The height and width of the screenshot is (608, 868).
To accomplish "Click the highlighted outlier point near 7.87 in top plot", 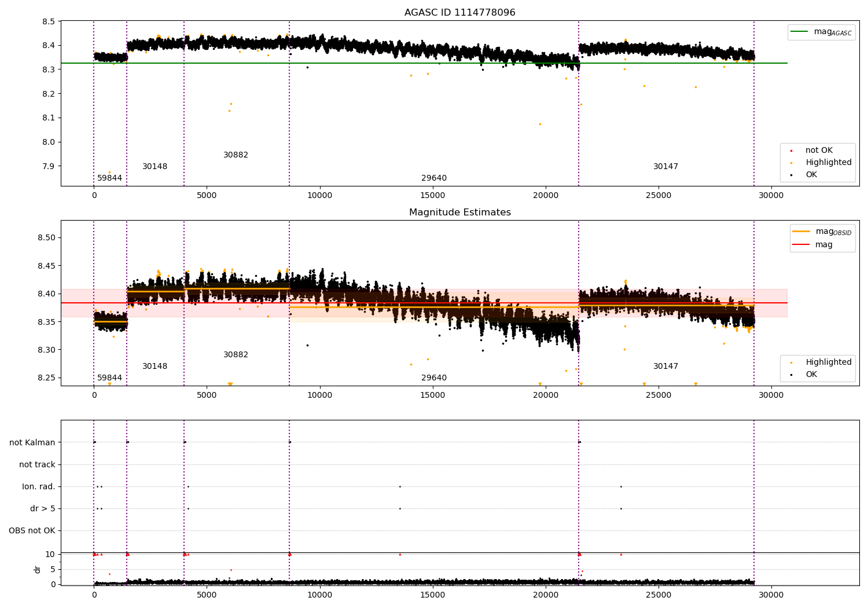I will (109, 172).
